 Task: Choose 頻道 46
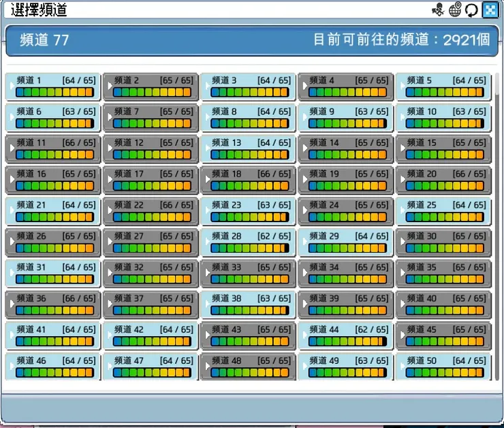(53, 367)
